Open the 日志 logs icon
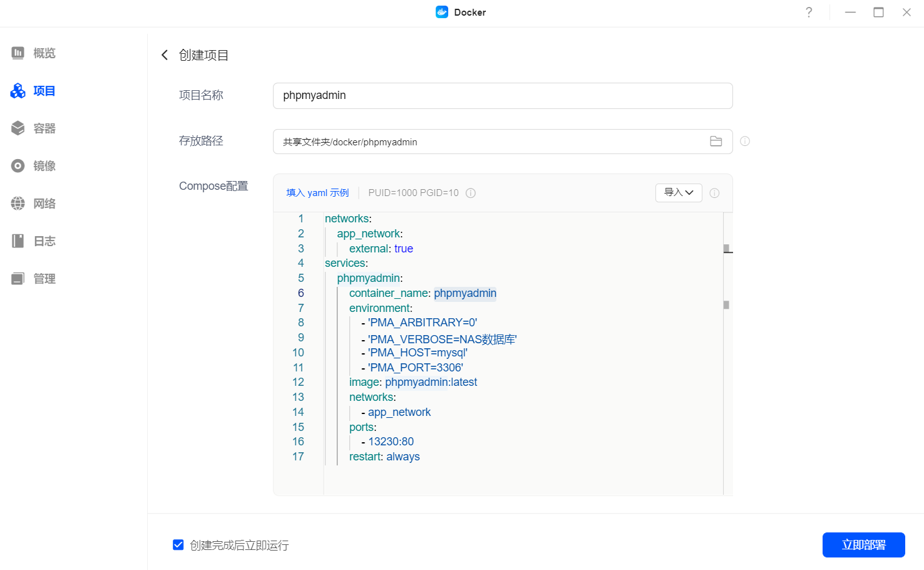Viewport: 924px width, 570px height. click(x=18, y=241)
